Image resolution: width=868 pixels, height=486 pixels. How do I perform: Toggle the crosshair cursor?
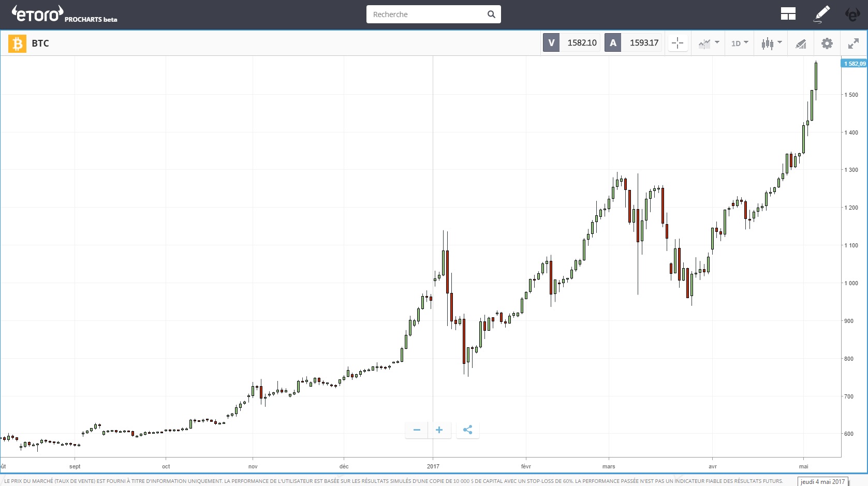pyautogui.click(x=678, y=43)
